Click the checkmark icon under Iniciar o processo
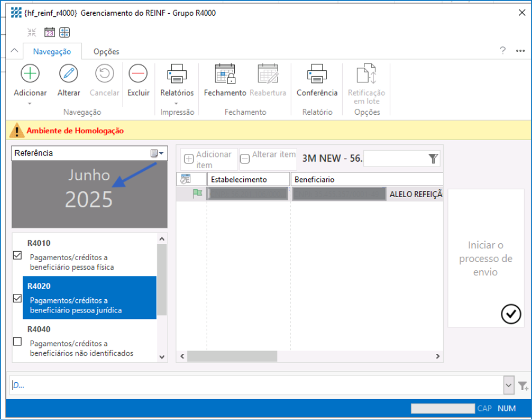This screenshot has width=532, height=420. point(510,314)
